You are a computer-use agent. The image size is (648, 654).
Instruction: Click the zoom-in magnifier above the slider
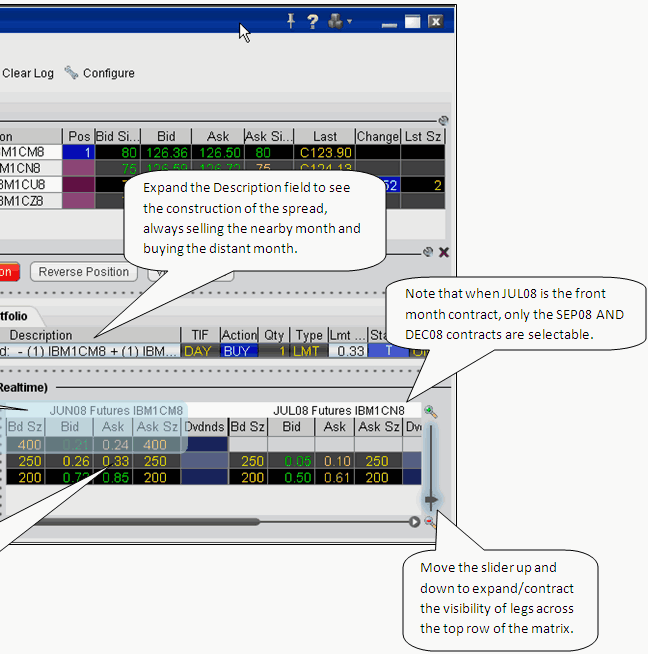point(430,411)
